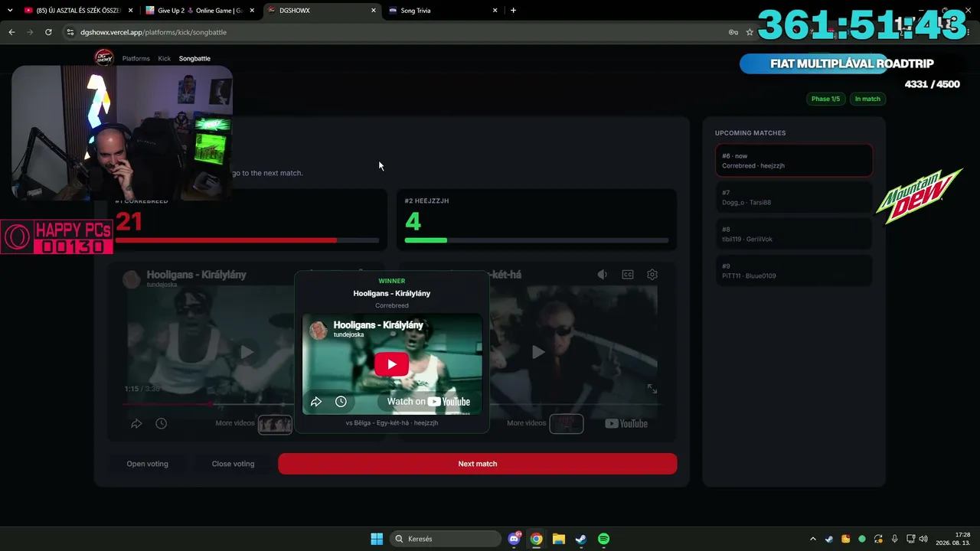980x551 pixels.
Task: Open a new browser tab
Action: tap(513, 11)
